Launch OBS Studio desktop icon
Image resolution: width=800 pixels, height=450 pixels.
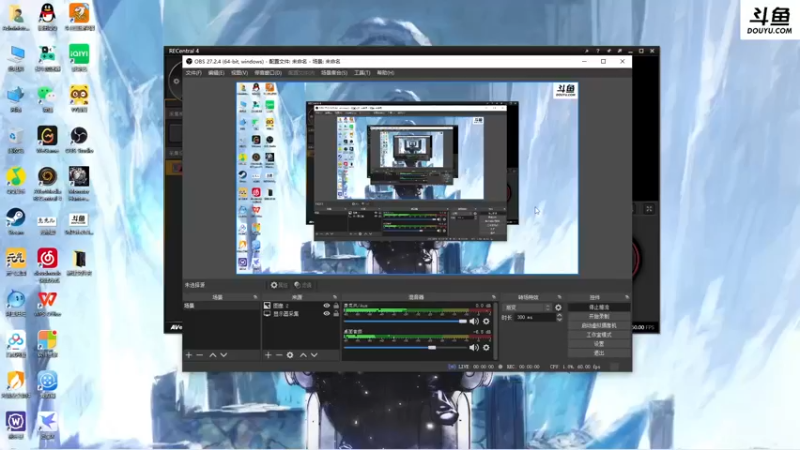coord(79,140)
